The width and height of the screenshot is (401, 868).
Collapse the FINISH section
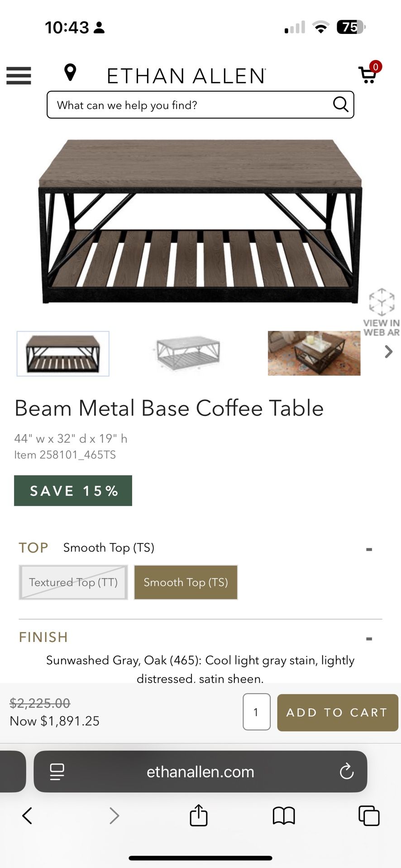point(369,638)
